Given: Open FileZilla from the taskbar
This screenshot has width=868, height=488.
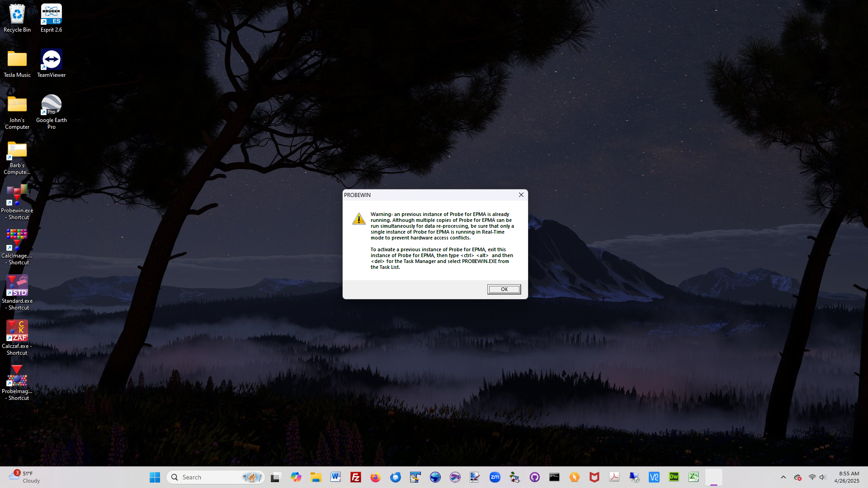Looking at the screenshot, I should (x=356, y=477).
